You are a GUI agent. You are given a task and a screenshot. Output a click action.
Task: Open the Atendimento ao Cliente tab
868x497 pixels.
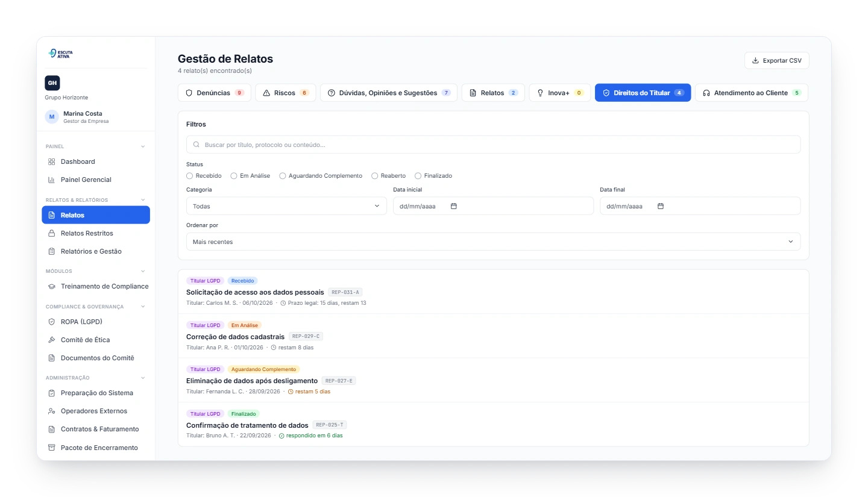(752, 93)
